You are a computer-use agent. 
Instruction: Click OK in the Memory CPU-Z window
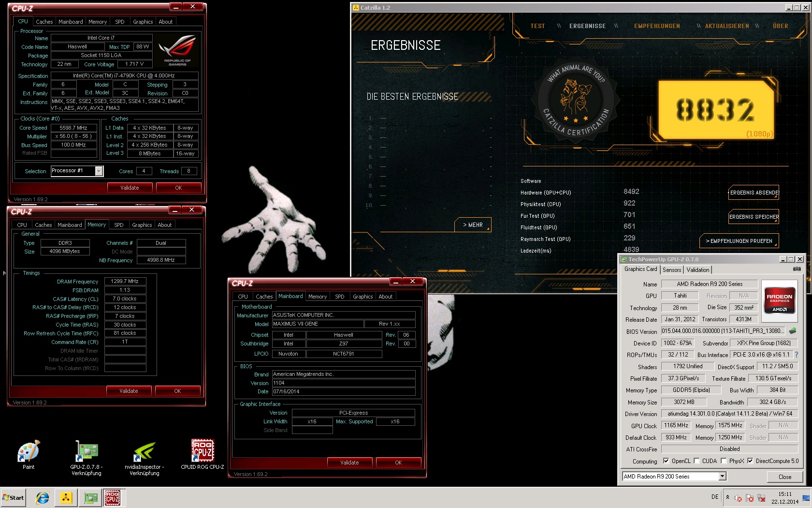point(177,391)
